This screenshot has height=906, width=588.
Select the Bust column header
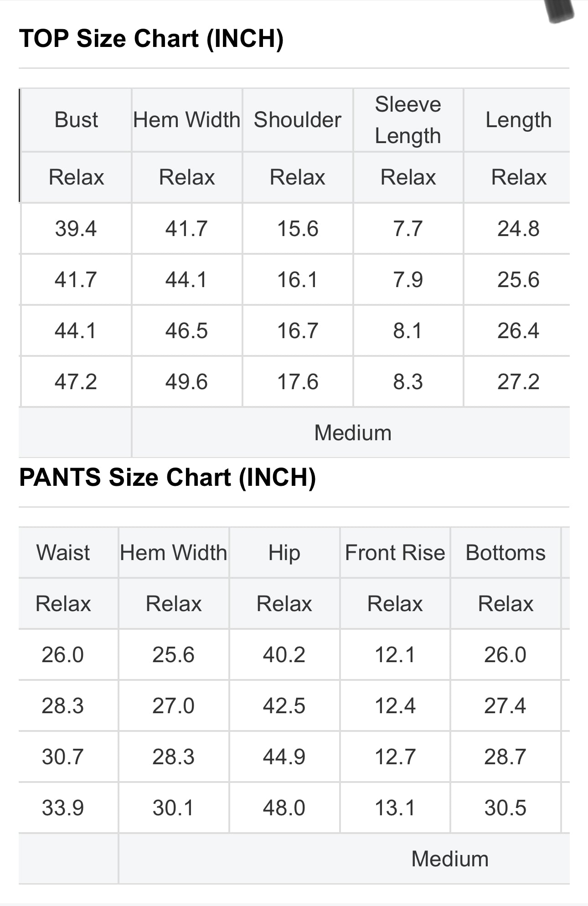[76, 120]
